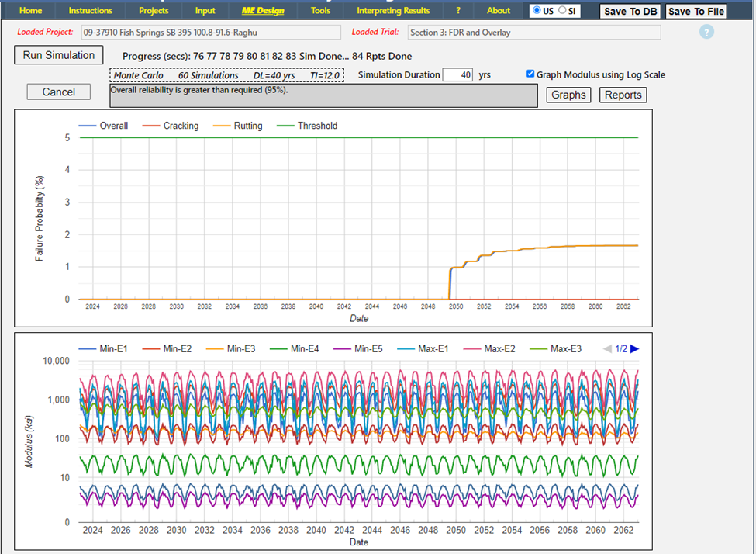This screenshot has width=756, height=554.
Task: Click the Graphs button
Action: tap(568, 95)
